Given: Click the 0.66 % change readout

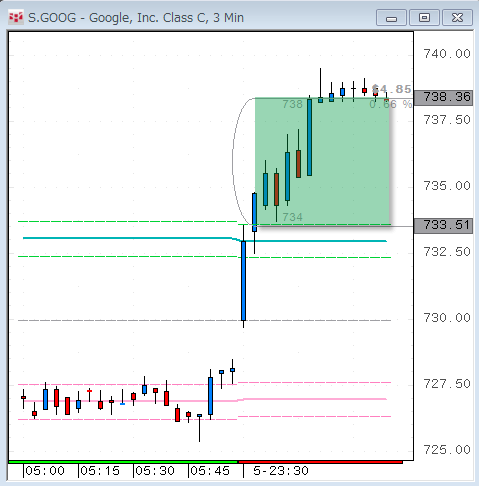Looking at the screenshot, I should click(390, 104).
